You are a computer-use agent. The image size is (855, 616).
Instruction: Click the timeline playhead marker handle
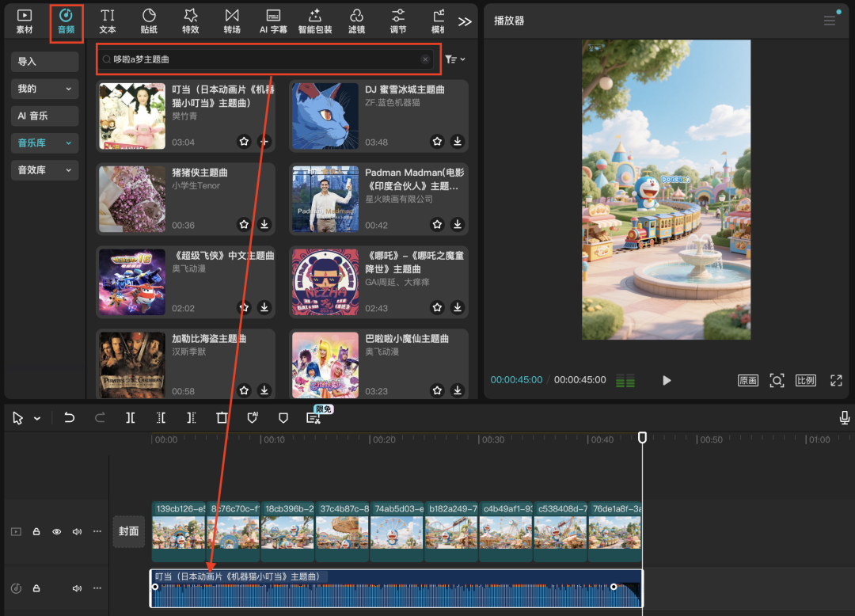(x=642, y=437)
